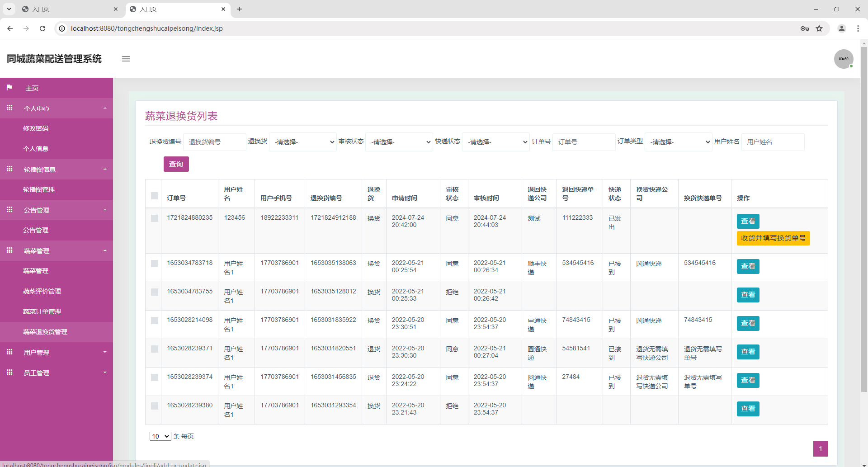
Task: Bookmark this page with star icon
Action: pos(819,28)
